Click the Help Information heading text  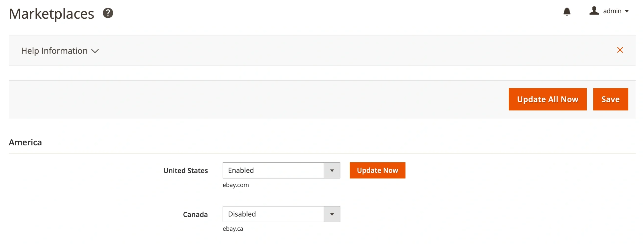point(54,51)
